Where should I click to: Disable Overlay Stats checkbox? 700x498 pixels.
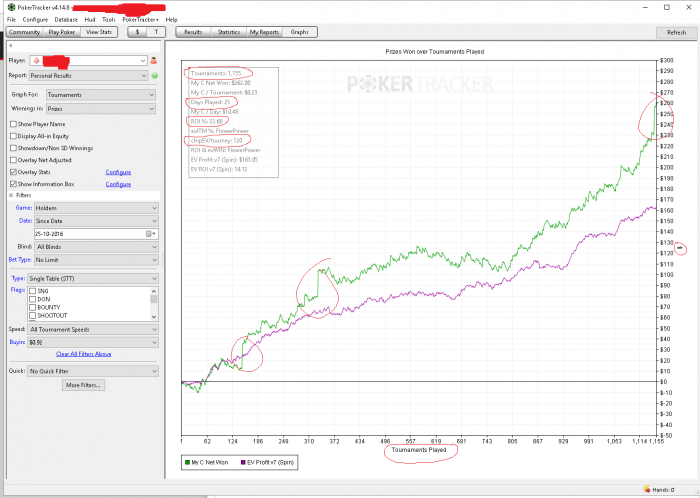point(13,172)
